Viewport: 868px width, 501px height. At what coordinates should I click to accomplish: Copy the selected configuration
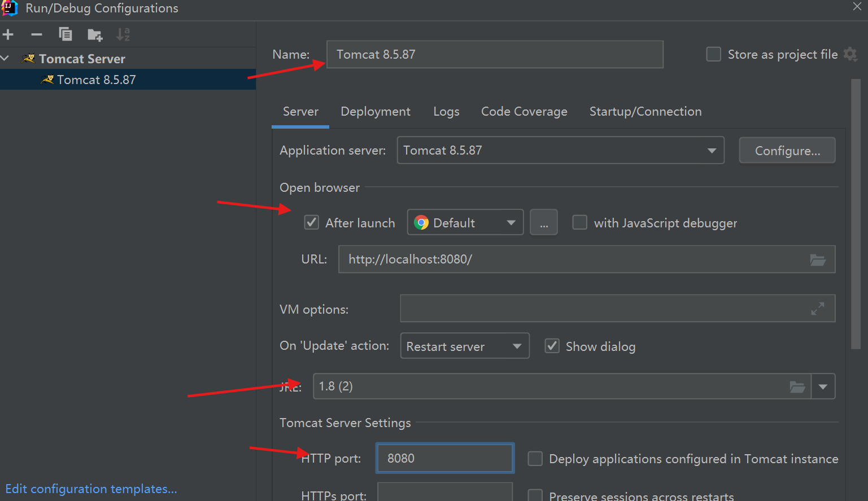(x=66, y=34)
